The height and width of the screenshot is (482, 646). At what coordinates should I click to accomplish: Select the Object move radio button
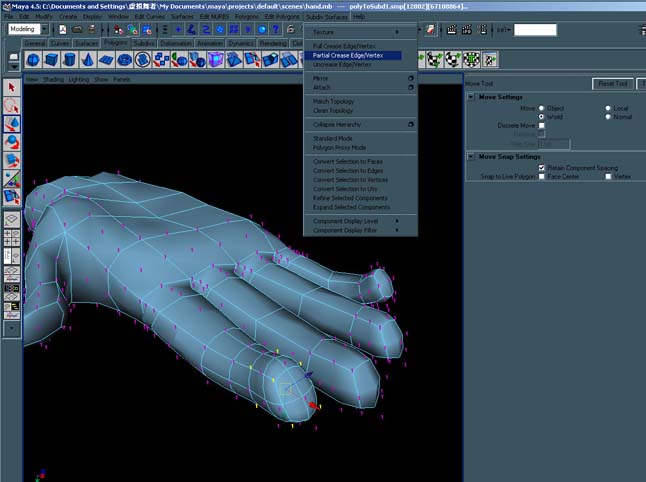click(542, 108)
